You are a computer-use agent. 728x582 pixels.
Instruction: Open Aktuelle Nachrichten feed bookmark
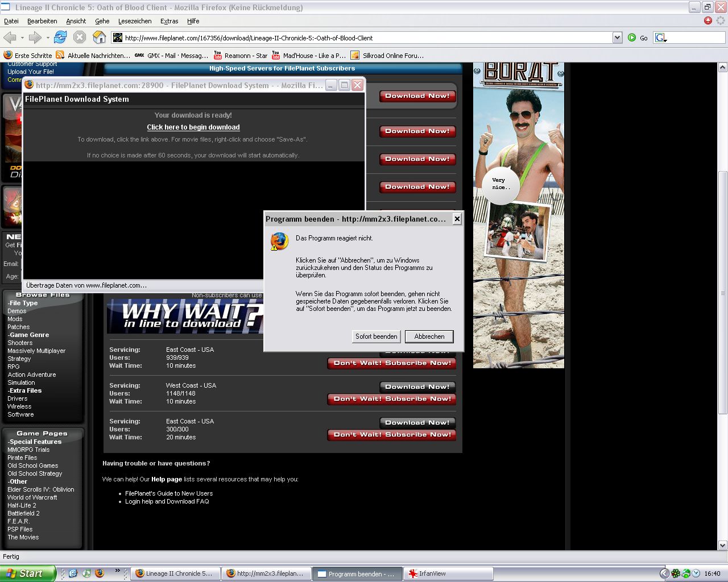[x=93, y=56]
